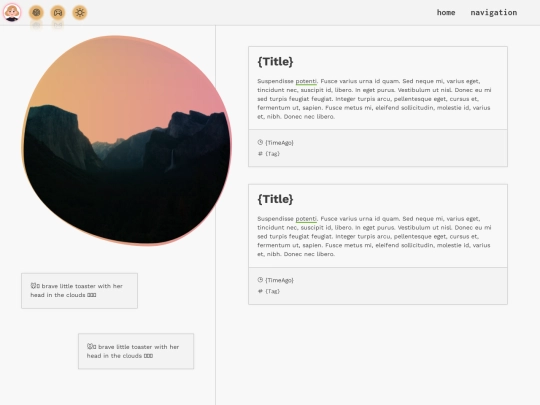Follow the underlined 'potenti' link in second post
This screenshot has height=405, width=540.
306,219
